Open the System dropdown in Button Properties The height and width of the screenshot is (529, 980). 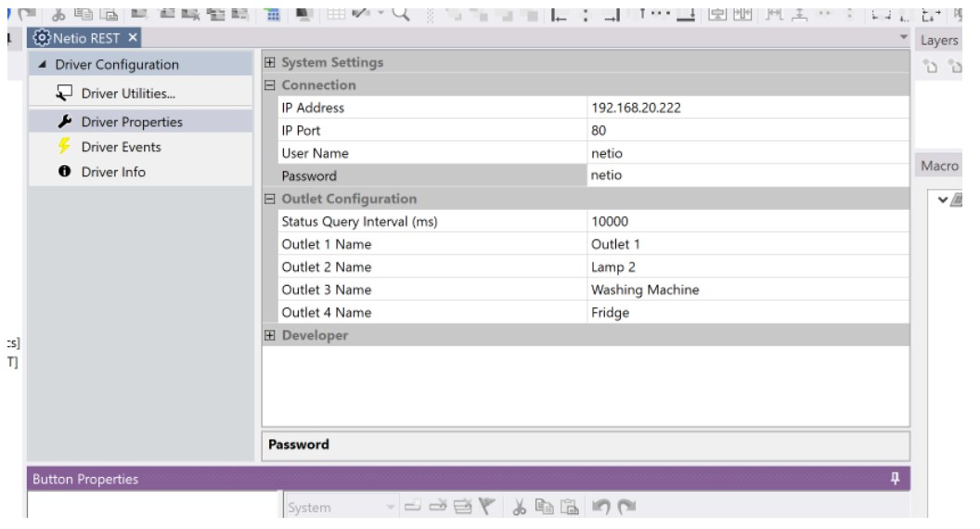(x=390, y=507)
